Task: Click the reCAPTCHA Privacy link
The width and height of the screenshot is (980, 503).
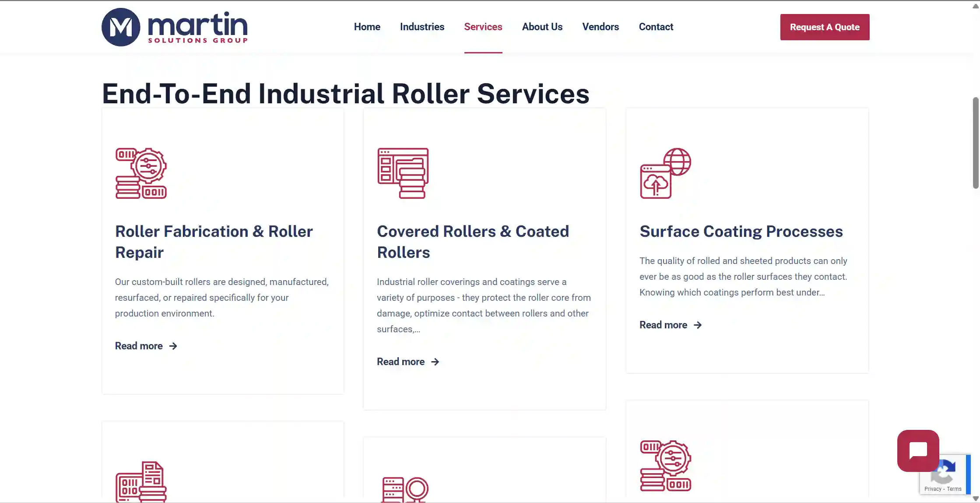Action: [x=932, y=489]
